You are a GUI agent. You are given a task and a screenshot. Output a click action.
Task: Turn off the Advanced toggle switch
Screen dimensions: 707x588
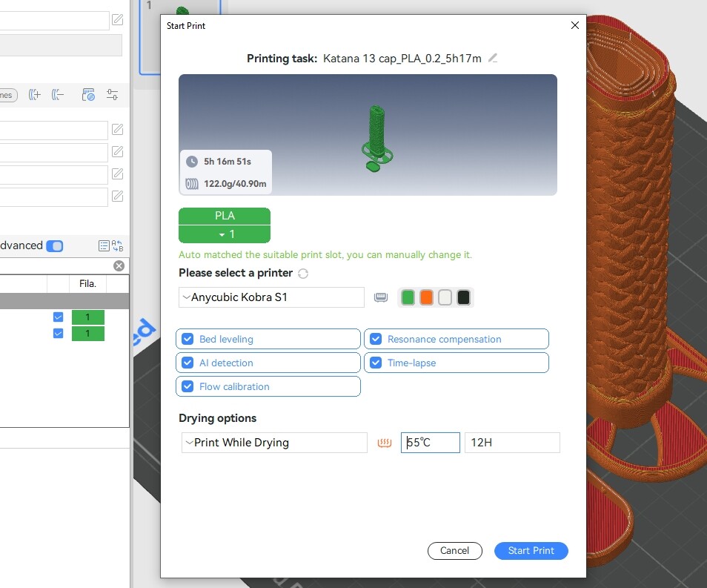[x=55, y=246]
